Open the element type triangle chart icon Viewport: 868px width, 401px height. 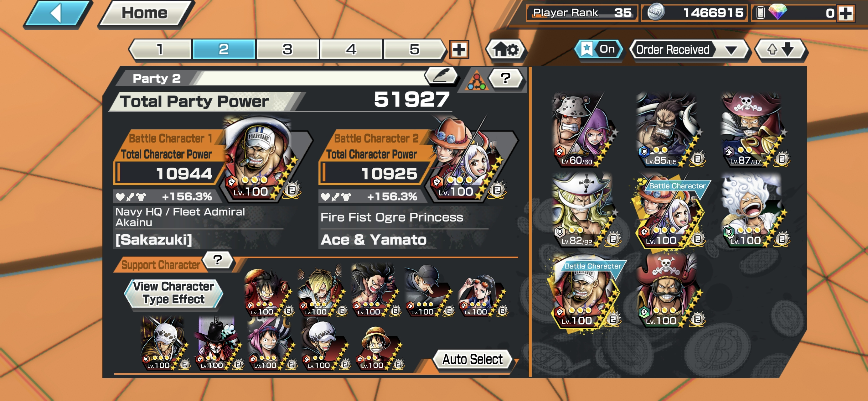(x=476, y=81)
